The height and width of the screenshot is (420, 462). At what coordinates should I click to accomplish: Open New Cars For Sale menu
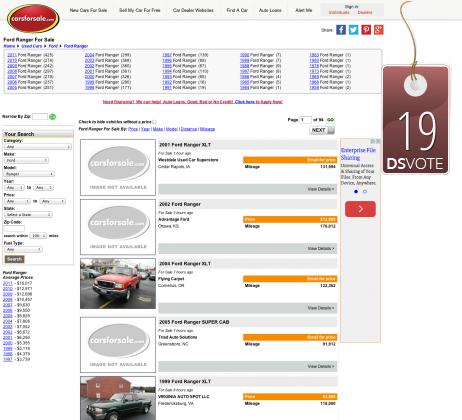(x=88, y=10)
